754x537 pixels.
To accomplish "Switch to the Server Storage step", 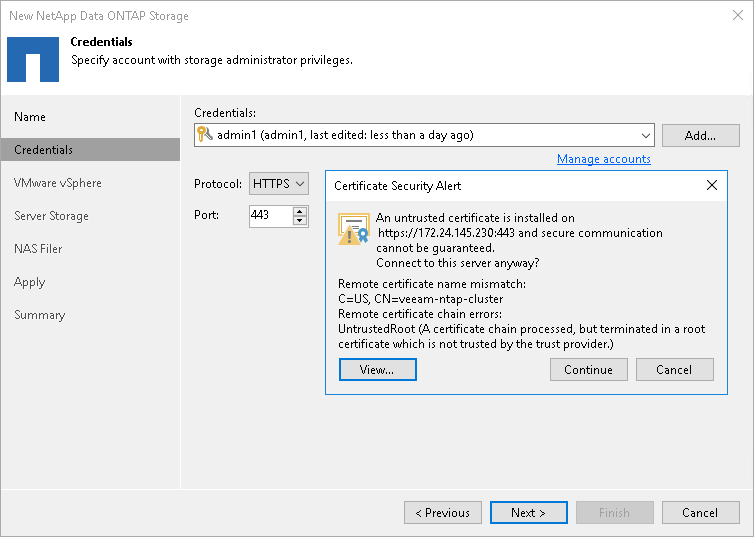I will 51,216.
